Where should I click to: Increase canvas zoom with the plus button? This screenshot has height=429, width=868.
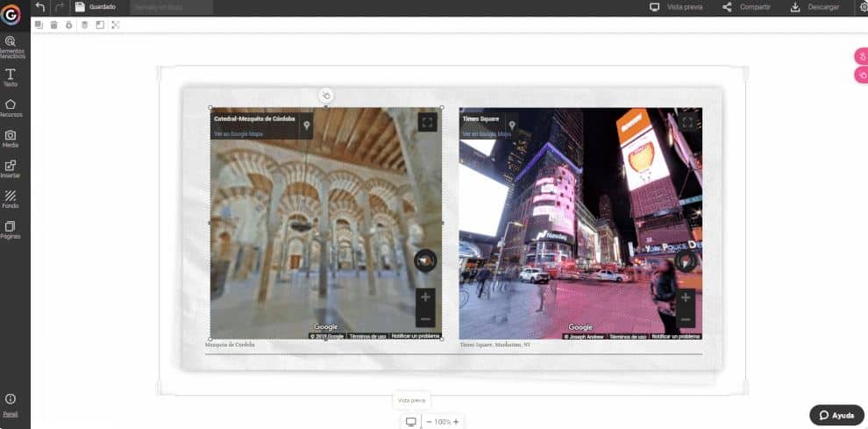pyautogui.click(x=456, y=422)
